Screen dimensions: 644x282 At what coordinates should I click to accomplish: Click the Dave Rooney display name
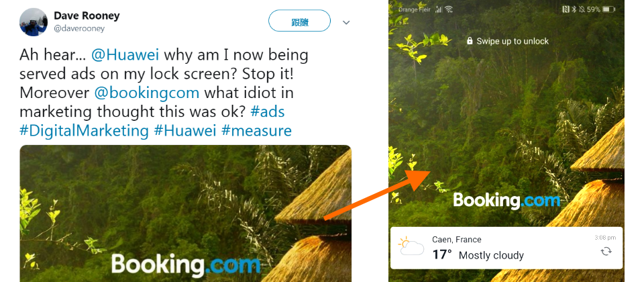(x=87, y=15)
